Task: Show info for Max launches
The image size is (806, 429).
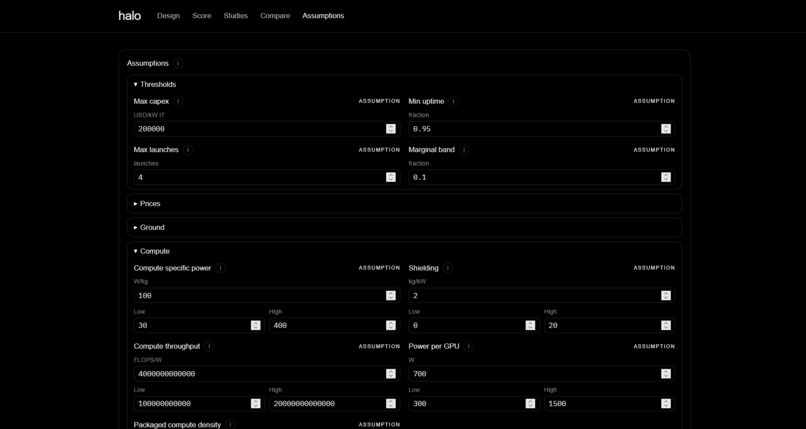Action: 188,150
